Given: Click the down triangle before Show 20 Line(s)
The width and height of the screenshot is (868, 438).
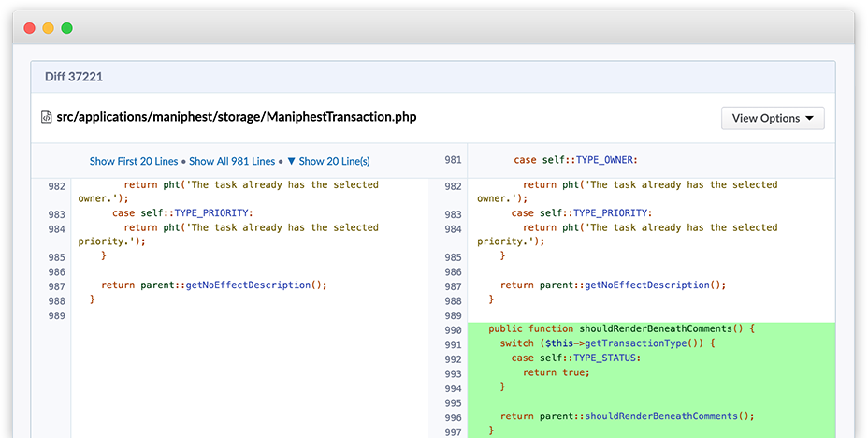Looking at the screenshot, I should 291,162.
